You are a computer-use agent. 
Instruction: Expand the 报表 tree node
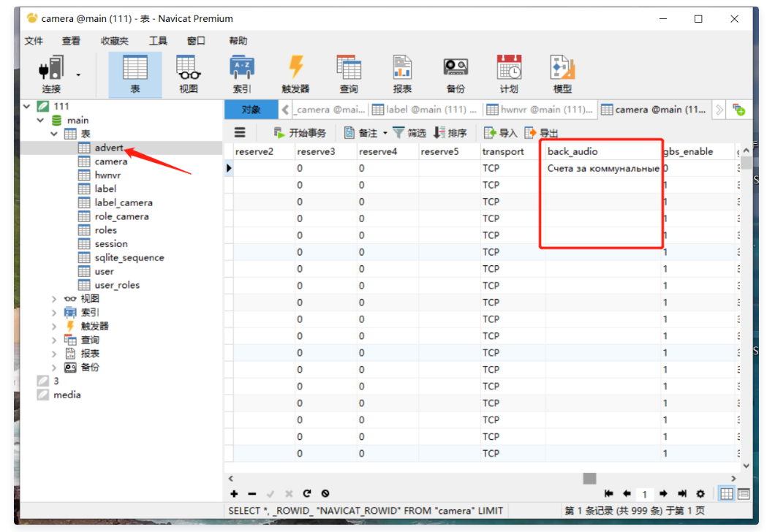point(54,354)
